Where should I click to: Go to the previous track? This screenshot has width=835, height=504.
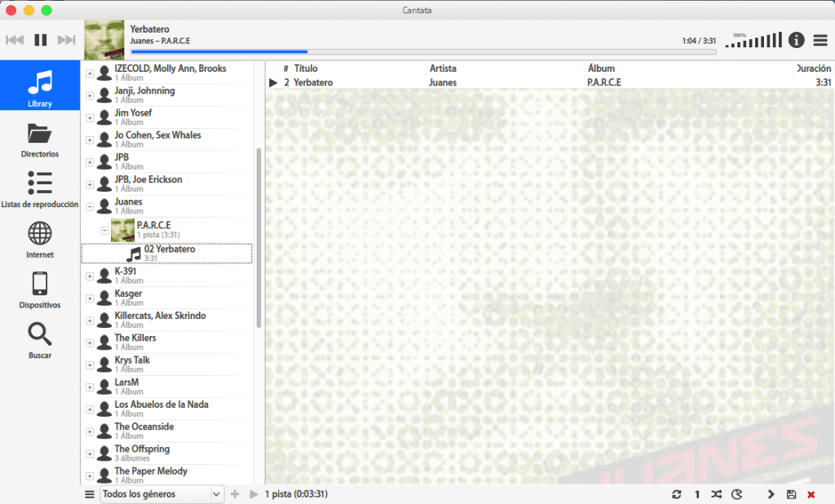coord(15,40)
